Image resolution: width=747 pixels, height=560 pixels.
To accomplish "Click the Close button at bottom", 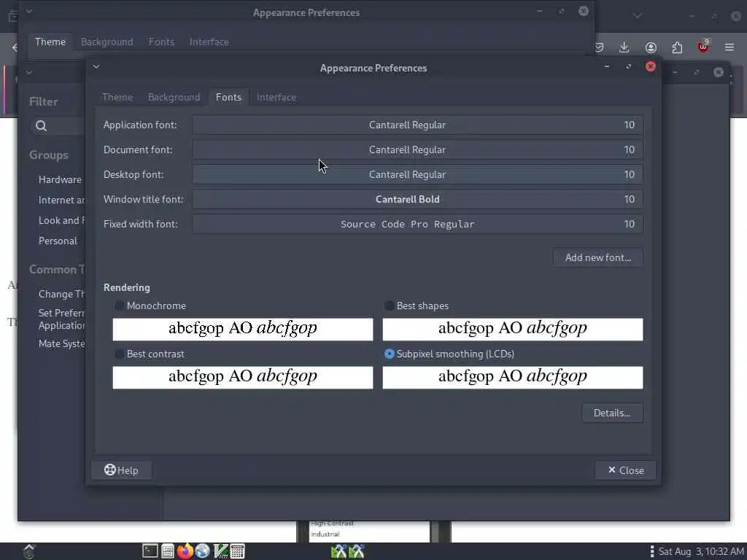I will click(x=625, y=470).
